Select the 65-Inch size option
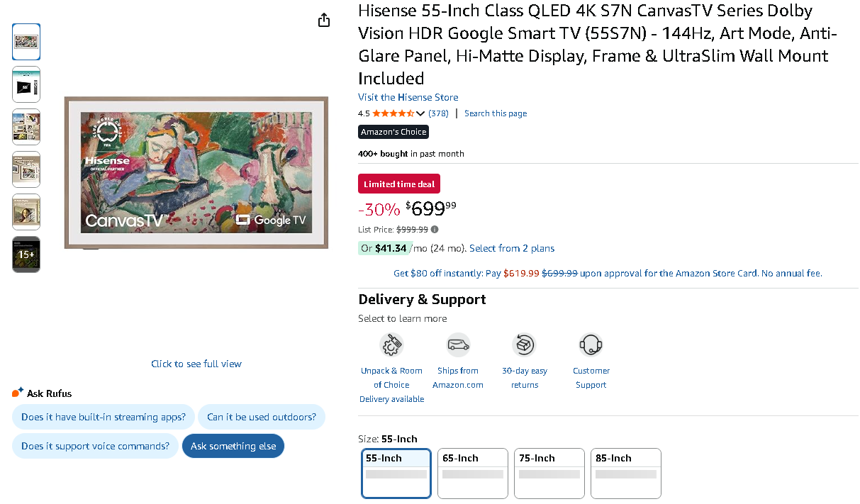The image size is (860, 504). pyautogui.click(x=472, y=473)
